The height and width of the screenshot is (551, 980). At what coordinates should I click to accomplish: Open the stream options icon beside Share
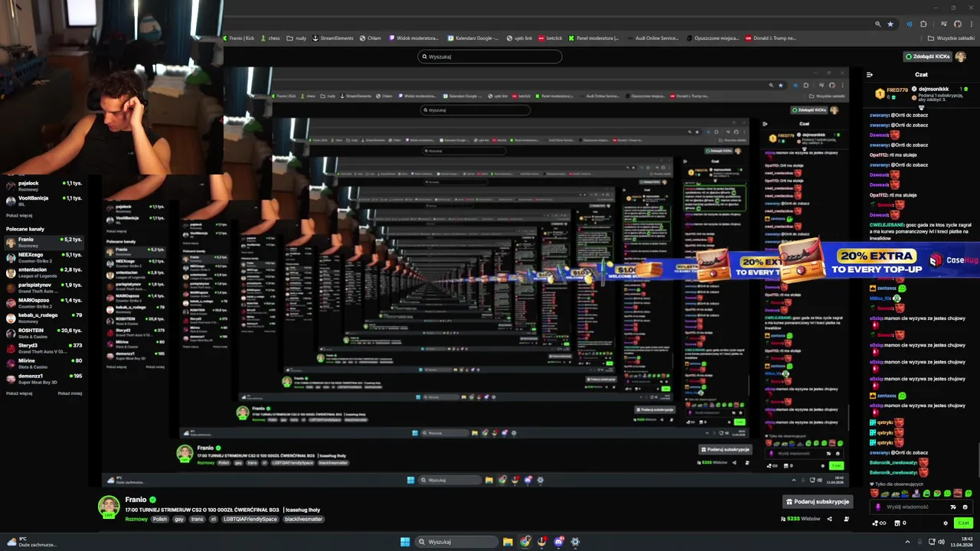coord(846,519)
